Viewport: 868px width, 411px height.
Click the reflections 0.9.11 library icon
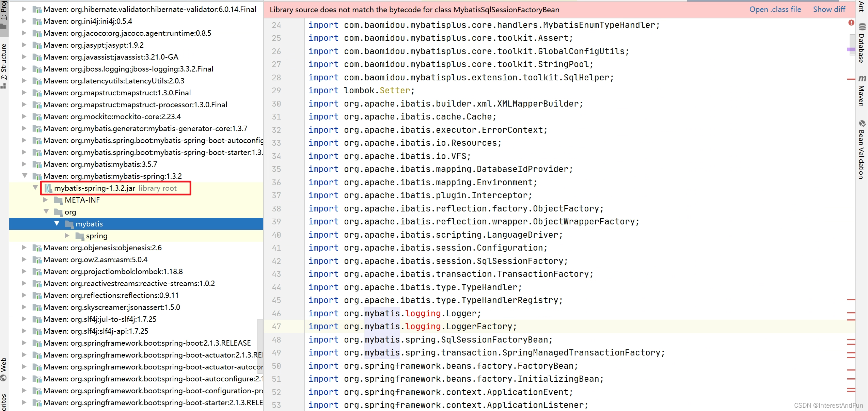[37, 296]
